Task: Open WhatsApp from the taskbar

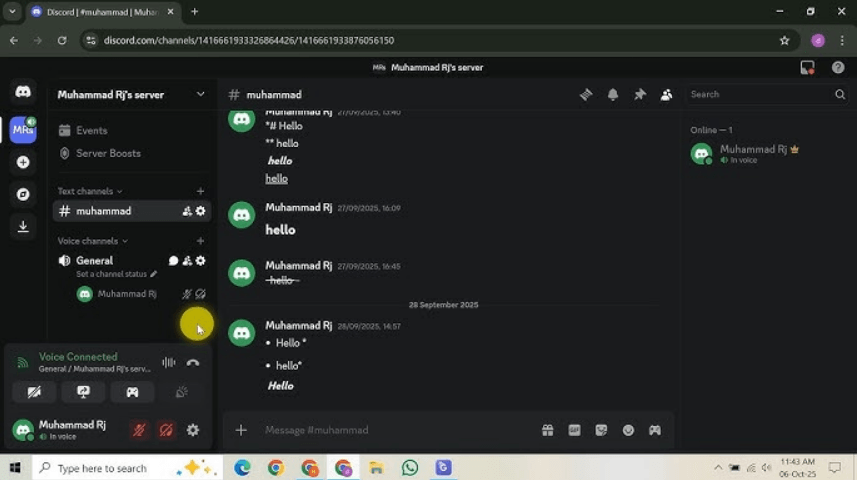Action: (409, 468)
